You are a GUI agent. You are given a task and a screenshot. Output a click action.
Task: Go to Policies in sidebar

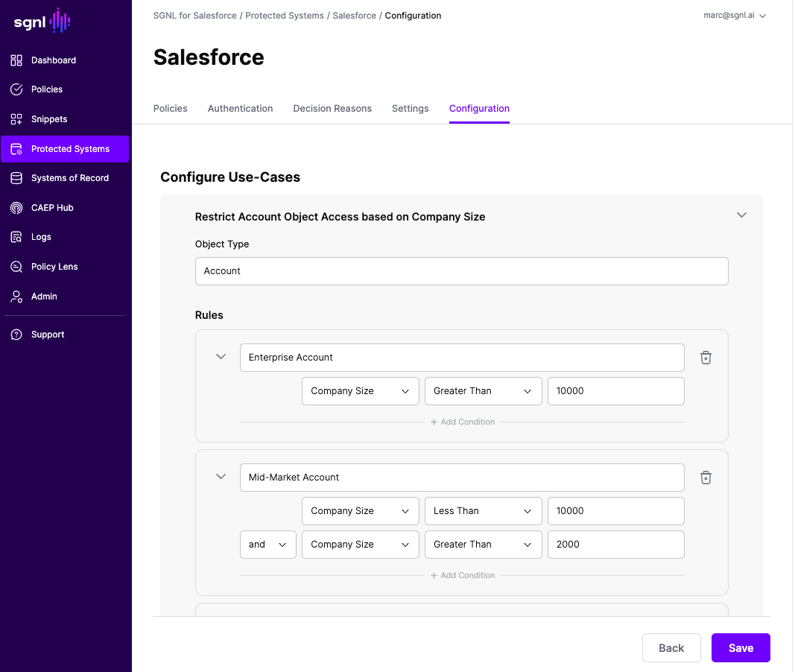tap(47, 89)
